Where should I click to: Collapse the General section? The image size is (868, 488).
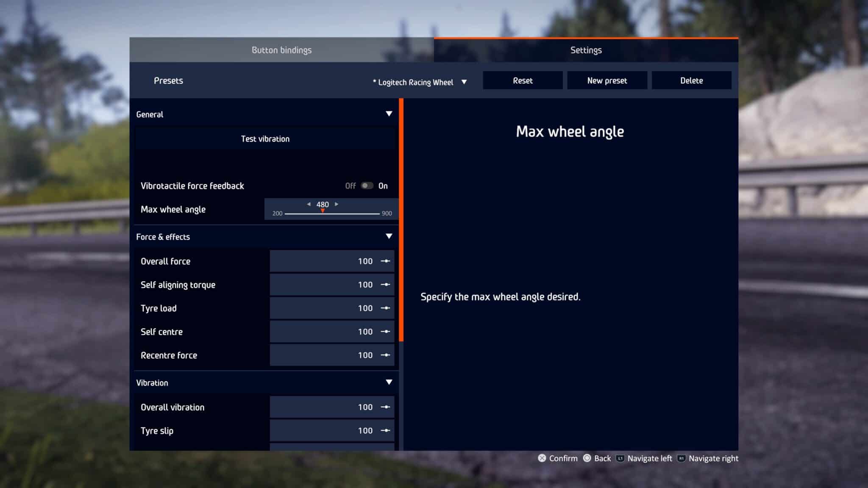pos(389,114)
